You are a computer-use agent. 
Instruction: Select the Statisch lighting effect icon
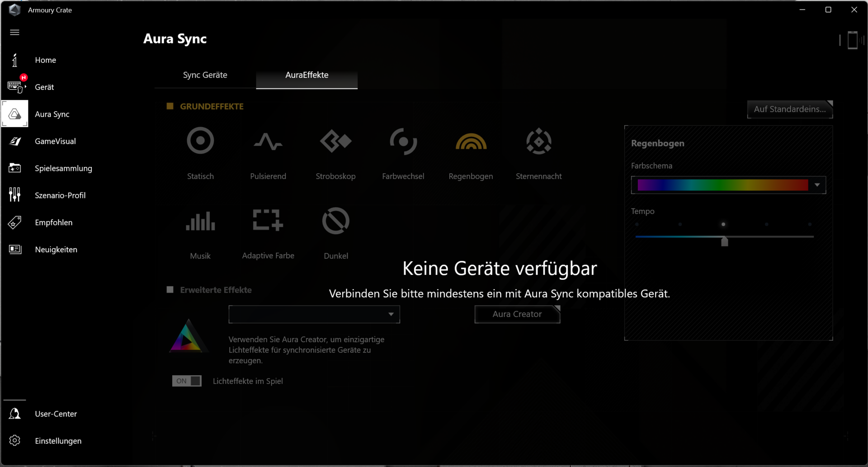point(200,141)
